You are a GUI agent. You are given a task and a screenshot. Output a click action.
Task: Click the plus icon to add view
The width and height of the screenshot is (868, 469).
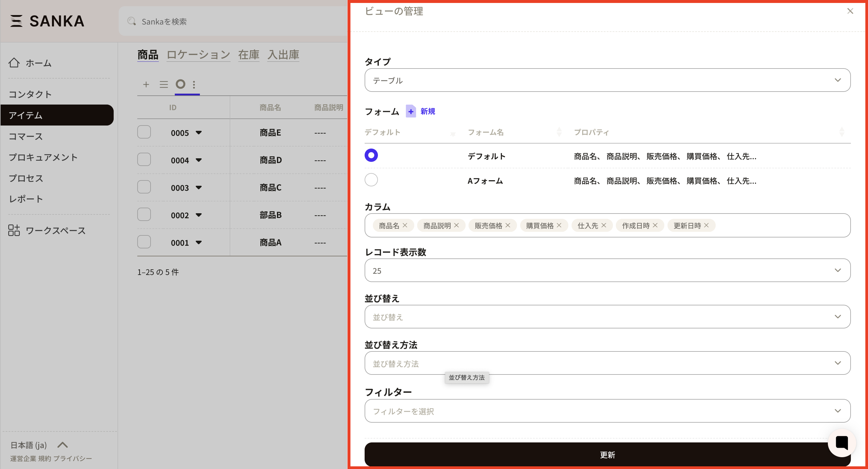pyautogui.click(x=146, y=84)
